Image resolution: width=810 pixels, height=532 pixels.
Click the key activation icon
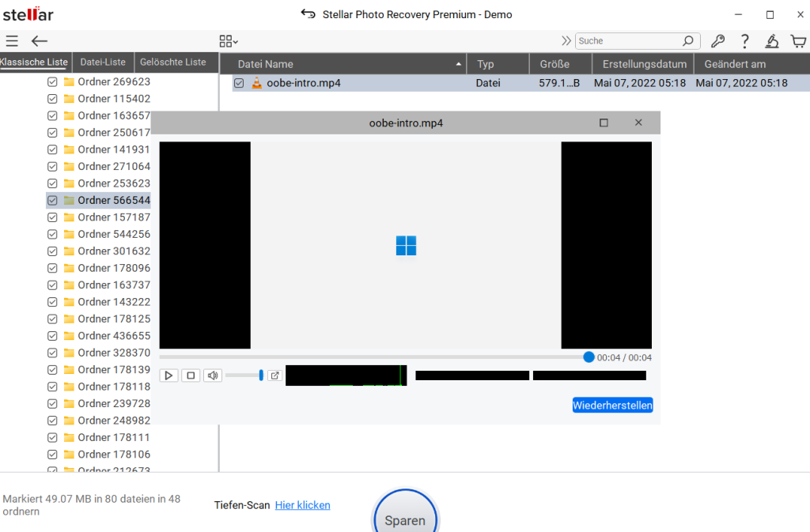(717, 41)
